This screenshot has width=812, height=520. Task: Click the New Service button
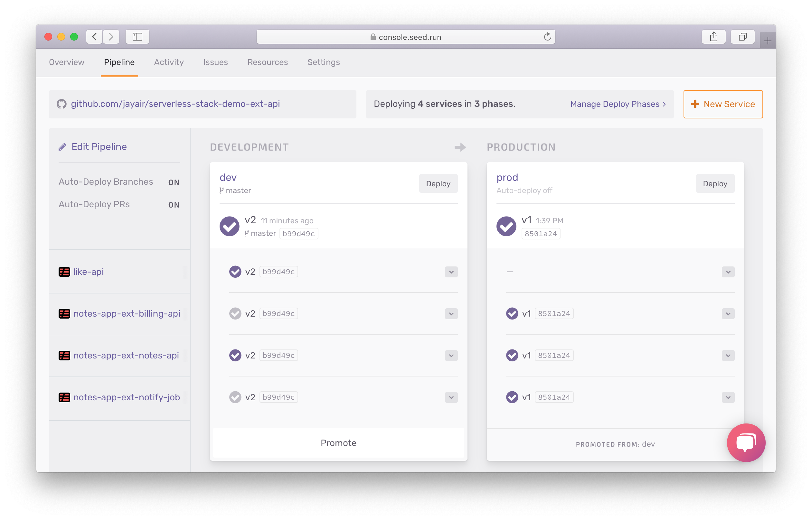(723, 104)
